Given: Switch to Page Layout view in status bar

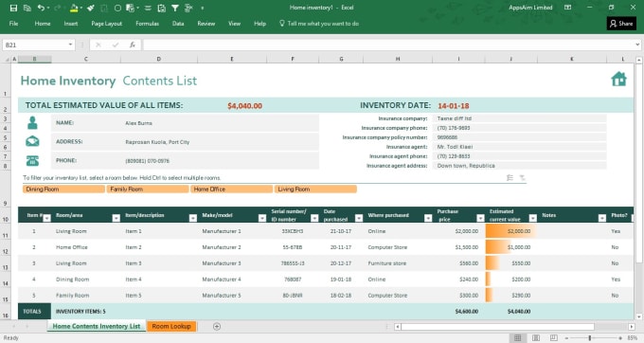Looking at the screenshot, I should 536,337.
